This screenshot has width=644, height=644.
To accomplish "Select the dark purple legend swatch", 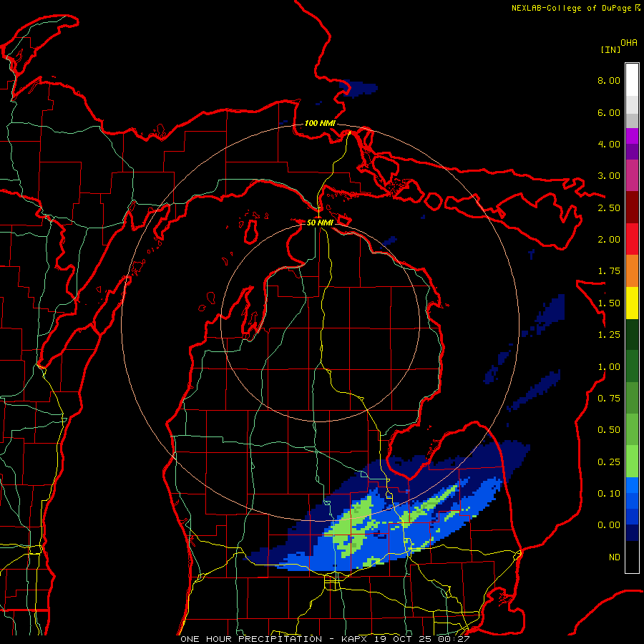I will coord(632,152).
